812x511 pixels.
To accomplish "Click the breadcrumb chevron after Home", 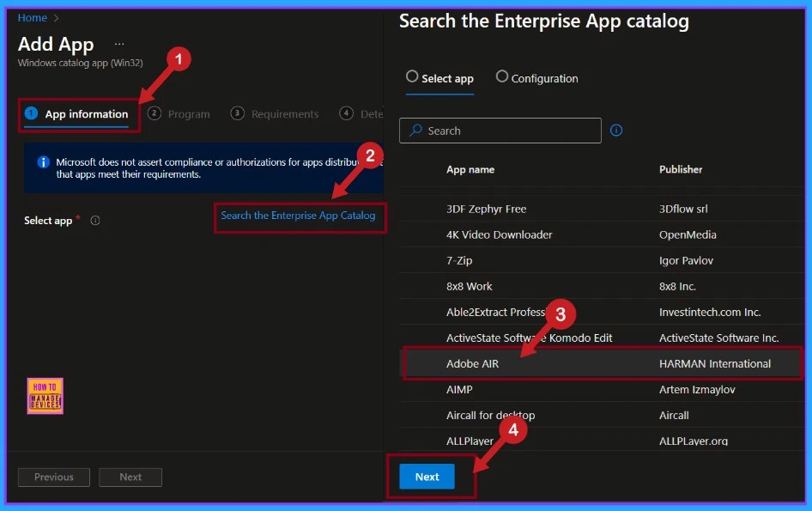I will tap(56, 18).
